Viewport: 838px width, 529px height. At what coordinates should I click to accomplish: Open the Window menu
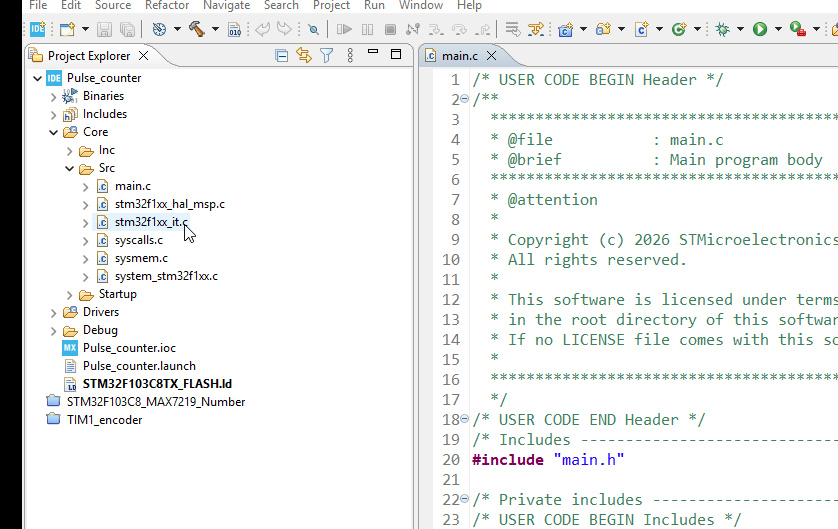(x=421, y=5)
